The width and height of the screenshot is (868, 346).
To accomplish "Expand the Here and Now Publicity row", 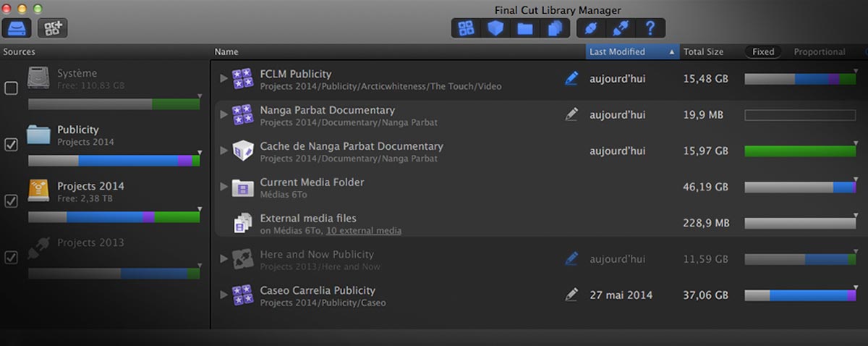I will click(x=224, y=258).
